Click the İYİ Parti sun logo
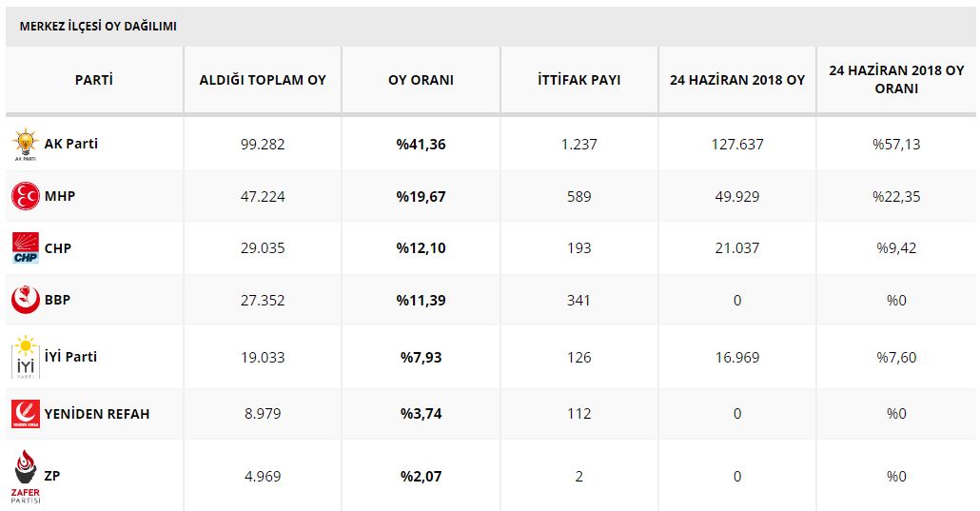The image size is (980, 511). click(x=24, y=357)
